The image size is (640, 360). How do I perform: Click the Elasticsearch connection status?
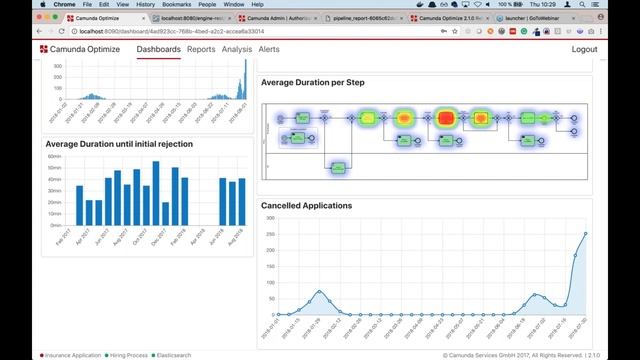click(171, 356)
